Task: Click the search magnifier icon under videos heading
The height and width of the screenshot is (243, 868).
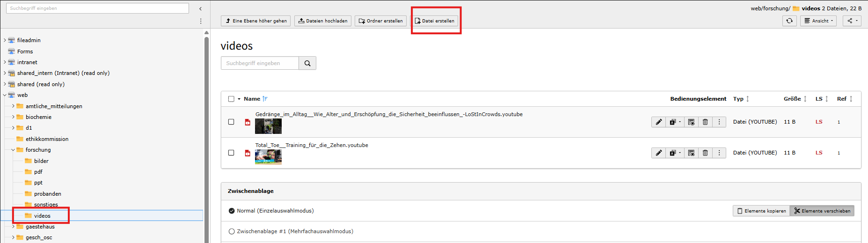Action: click(x=307, y=63)
